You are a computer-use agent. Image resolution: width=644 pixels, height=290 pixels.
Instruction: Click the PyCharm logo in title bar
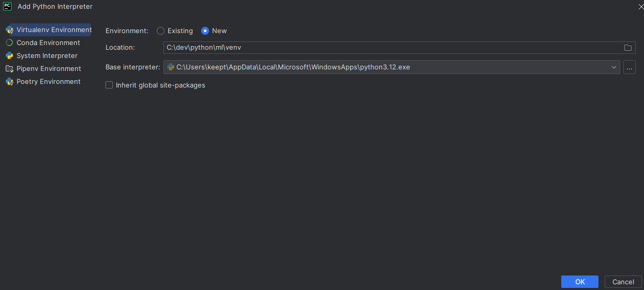pyautogui.click(x=8, y=6)
